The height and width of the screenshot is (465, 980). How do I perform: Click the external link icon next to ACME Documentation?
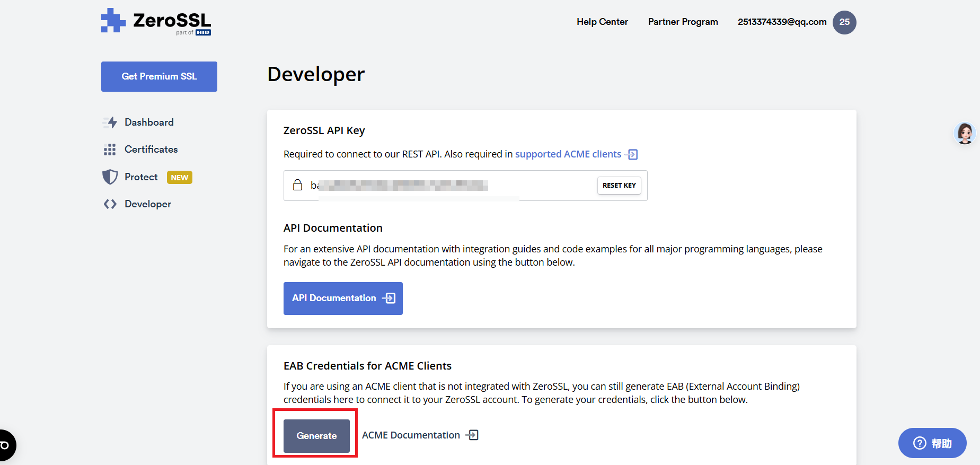tap(472, 435)
